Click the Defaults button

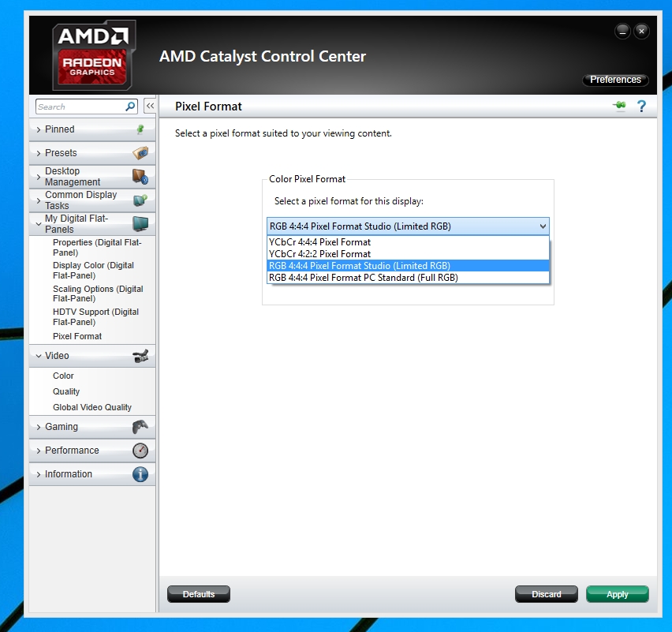point(199,594)
